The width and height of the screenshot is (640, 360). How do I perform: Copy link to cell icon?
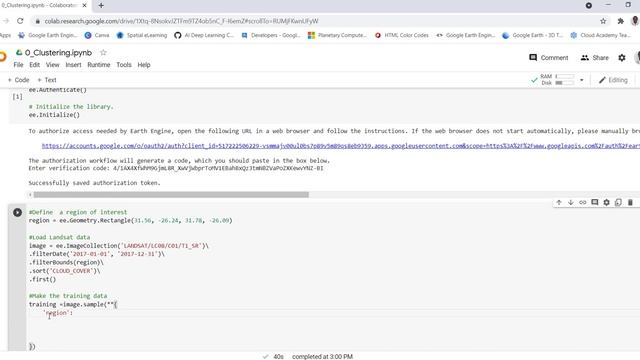click(582, 202)
